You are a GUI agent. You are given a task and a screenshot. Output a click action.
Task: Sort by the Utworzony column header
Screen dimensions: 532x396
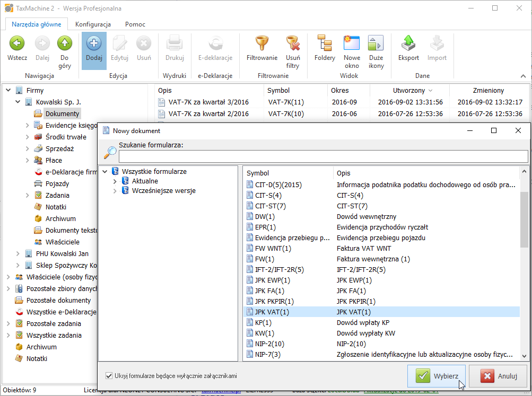pyautogui.click(x=409, y=91)
